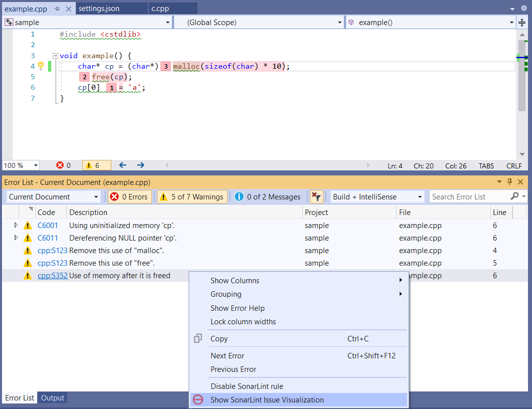Image resolution: width=532 pixels, height=409 pixels.
Task: Click the sample project icon in the navigation bar
Action: coord(9,23)
